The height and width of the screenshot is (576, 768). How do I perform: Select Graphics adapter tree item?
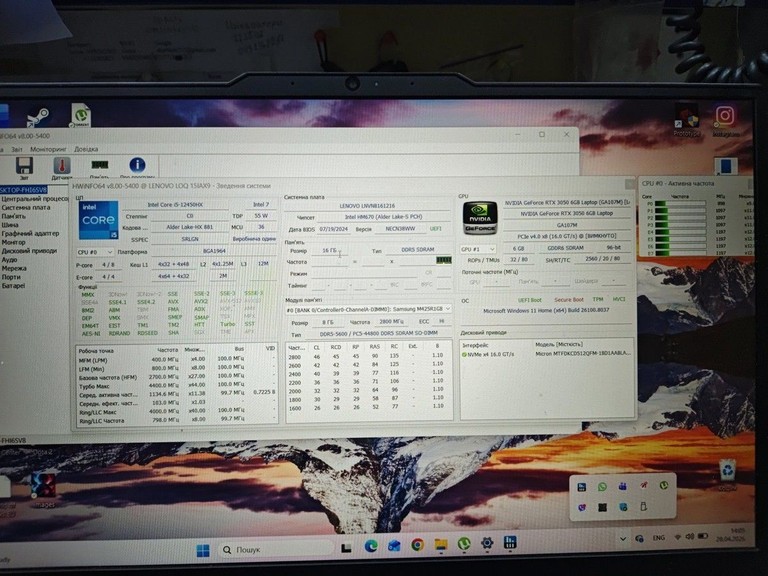pos(30,233)
